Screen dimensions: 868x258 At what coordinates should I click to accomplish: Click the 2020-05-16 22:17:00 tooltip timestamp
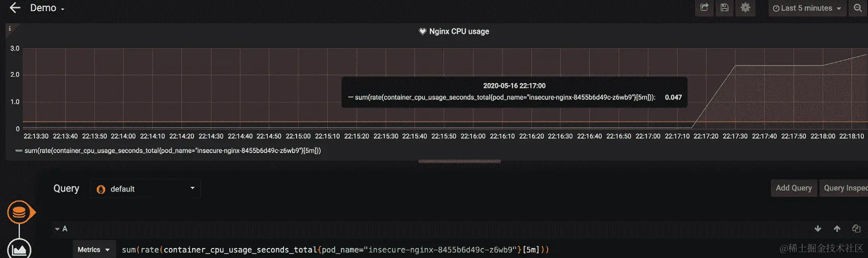(x=514, y=86)
